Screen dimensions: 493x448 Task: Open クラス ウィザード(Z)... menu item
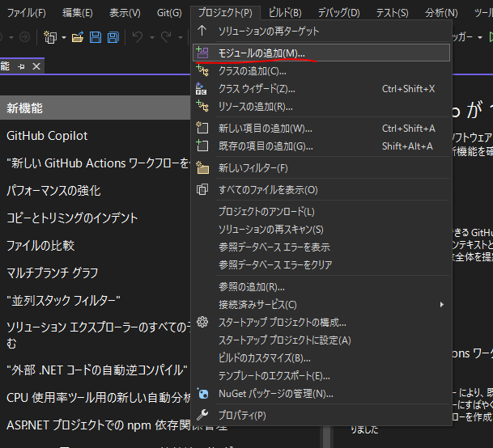click(x=321, y=89)
